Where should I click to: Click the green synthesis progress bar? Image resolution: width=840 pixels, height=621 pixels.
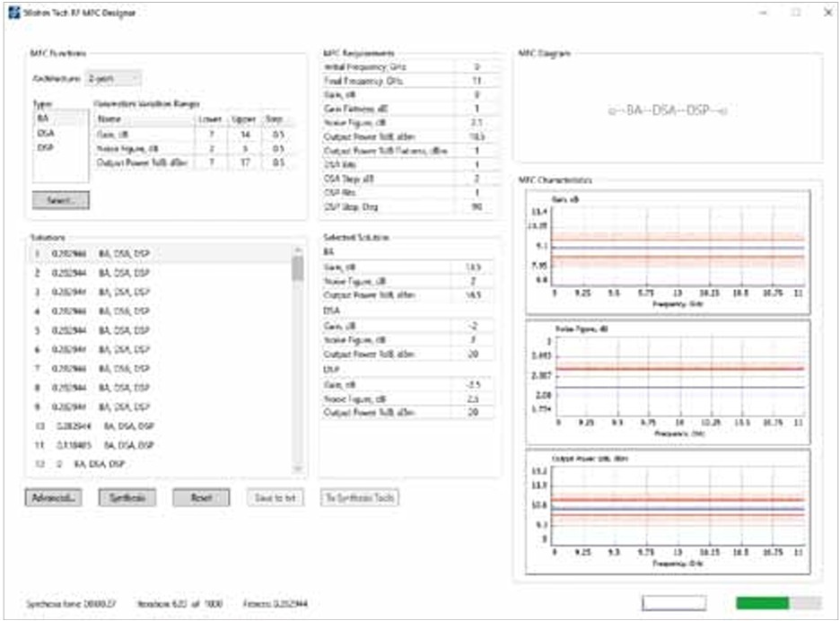(x=762, y=603)
